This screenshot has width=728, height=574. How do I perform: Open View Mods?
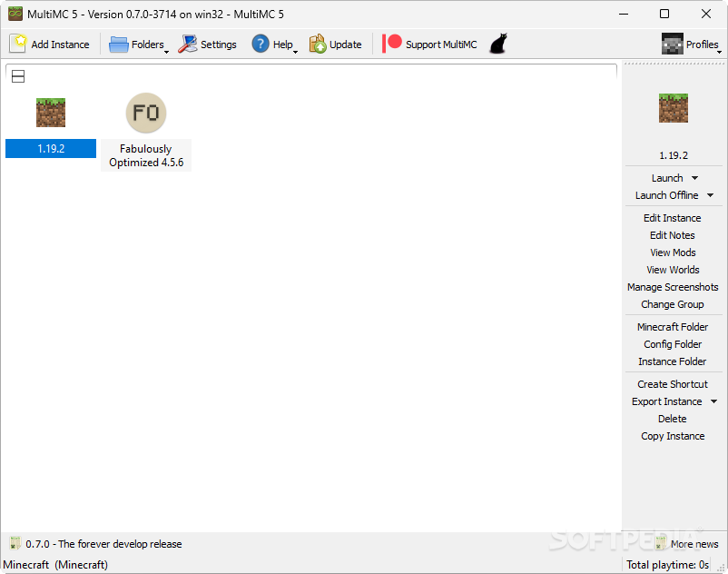click(673, 252)
